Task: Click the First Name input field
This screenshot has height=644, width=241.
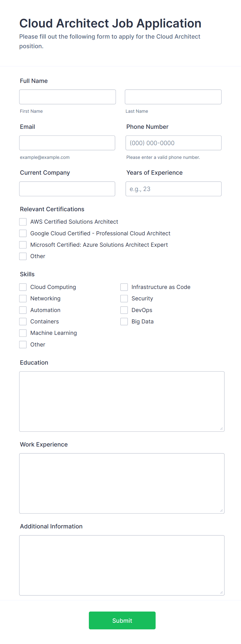Action: [x=67, y=97]
